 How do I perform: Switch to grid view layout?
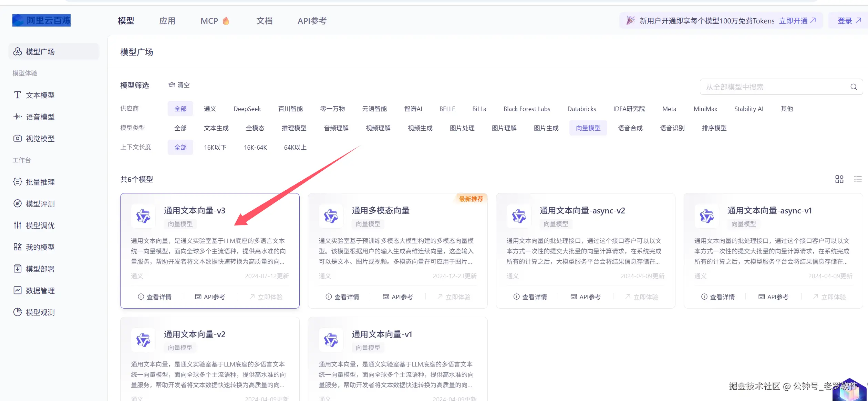[839, 179]
